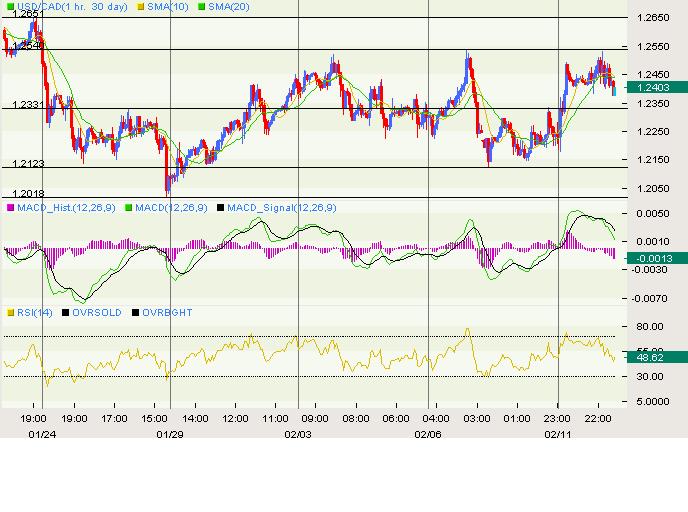The width and height of the screenshot is (688, 512).
Task: Click the 1.2450 price axis value
Action: (653, 75)
